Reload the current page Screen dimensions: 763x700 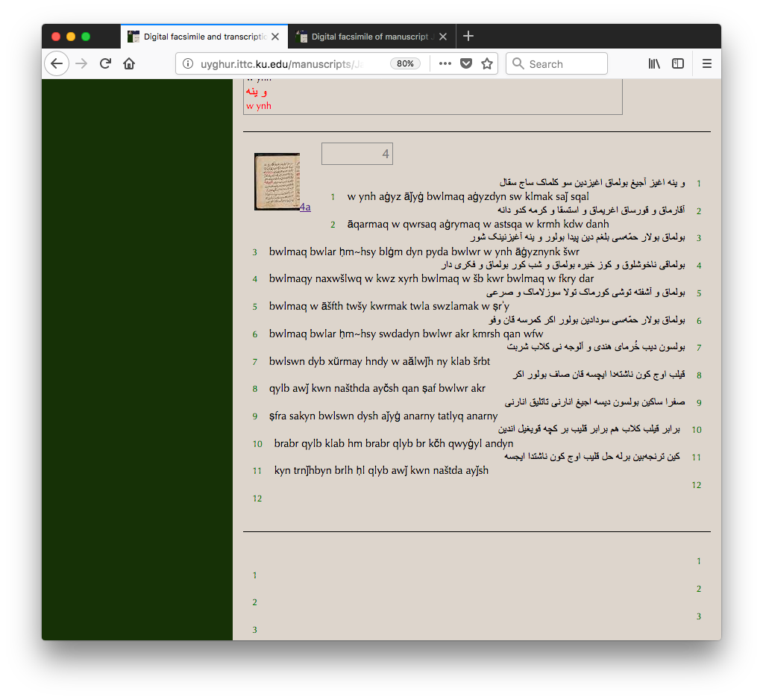click(x=105, y=63)
